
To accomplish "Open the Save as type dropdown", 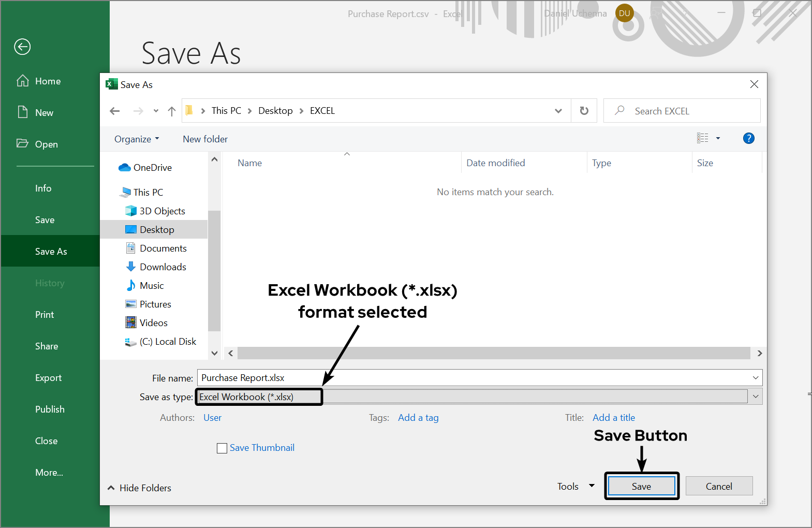I will pyautogui.click(x=756, y=397).
